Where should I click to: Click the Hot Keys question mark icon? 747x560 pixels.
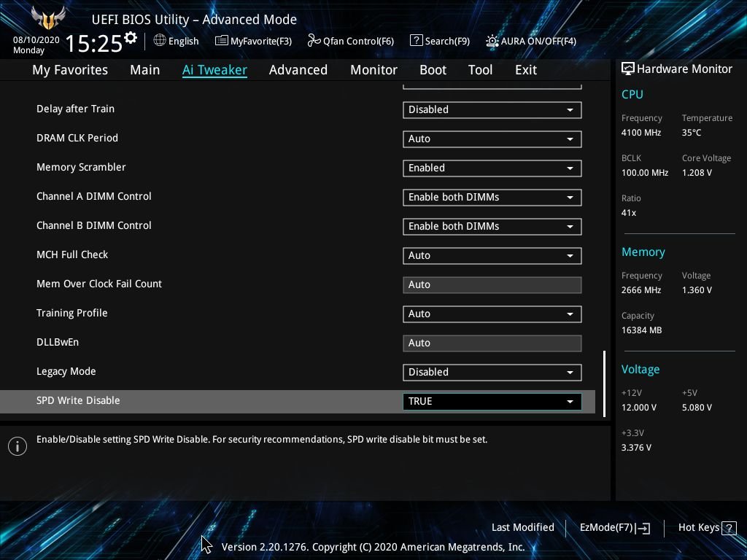pos(729,528)
